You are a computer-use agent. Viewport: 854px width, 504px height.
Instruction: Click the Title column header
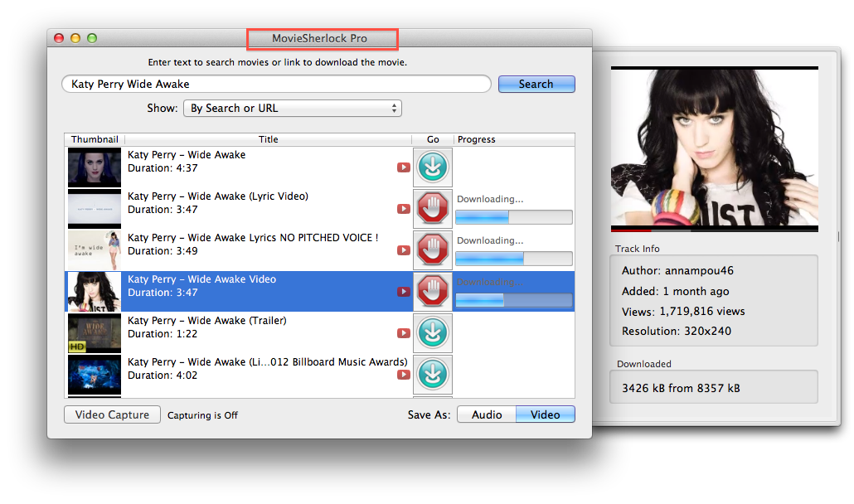(x=268, y=139)
